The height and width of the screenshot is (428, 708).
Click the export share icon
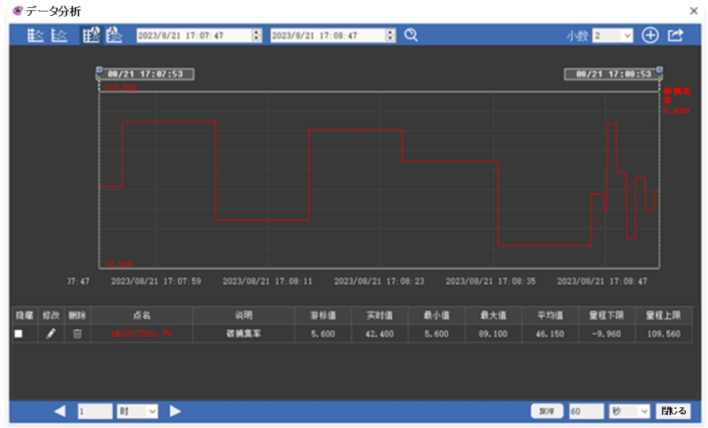click(676, 35)
